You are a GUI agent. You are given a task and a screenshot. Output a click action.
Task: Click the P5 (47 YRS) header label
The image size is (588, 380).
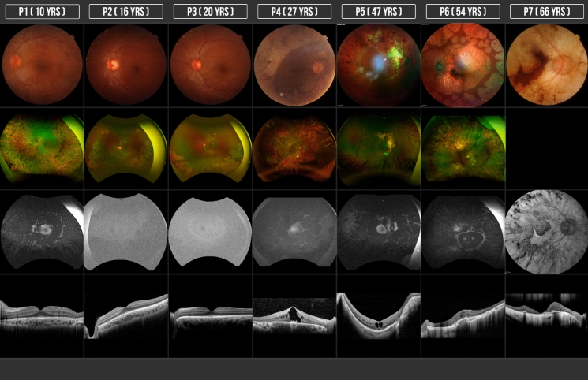(x=379, y=12)
